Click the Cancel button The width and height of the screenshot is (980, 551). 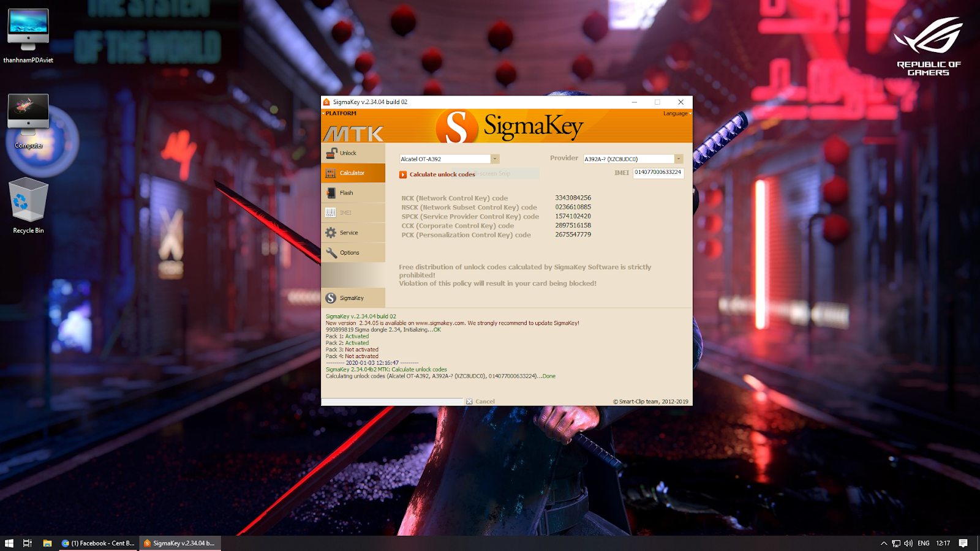[481, 402]
